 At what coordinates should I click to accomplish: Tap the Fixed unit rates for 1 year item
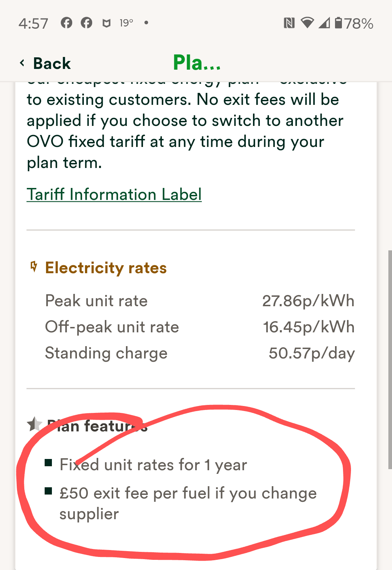[153, 465]
